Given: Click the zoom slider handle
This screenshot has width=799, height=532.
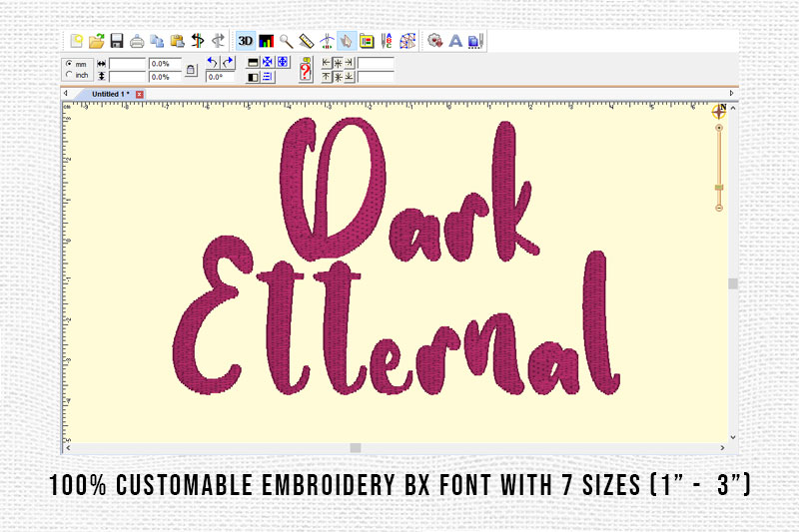Looking at the screenshot, I should (x=719, y=188).
